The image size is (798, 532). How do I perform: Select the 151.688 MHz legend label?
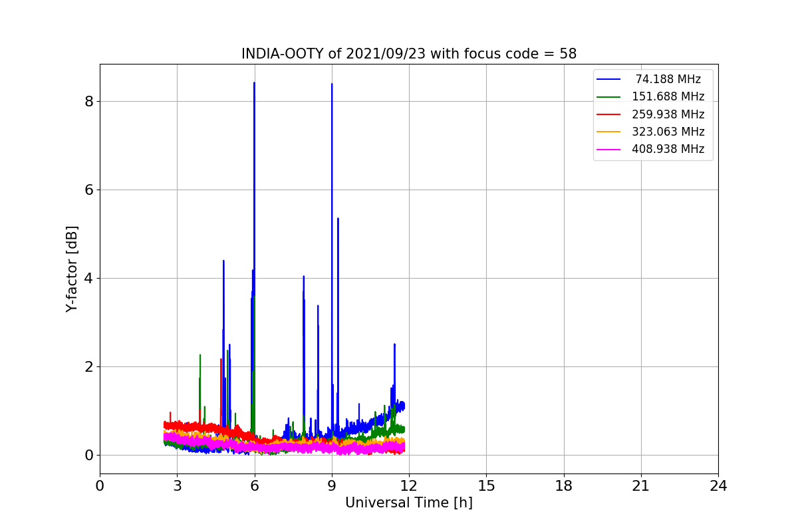coord(668,96)
